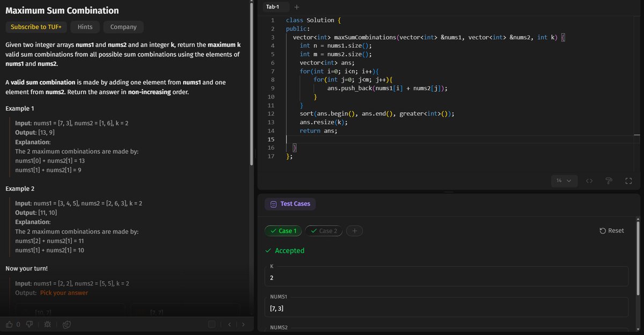
Task: Click the Example 2 heading
Action: (20, 189)
